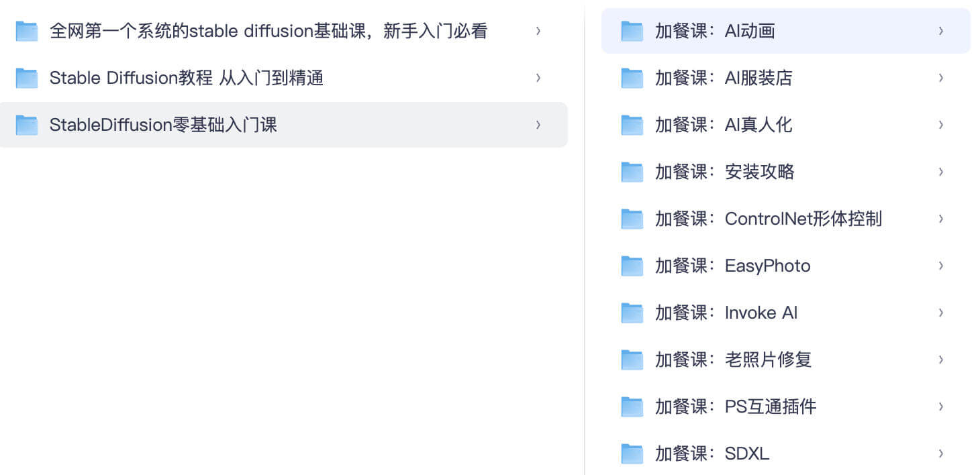Expand chevron for 全网第一个系统的stable diffusion基础课
980x475 pixels.
click(538, 31)
